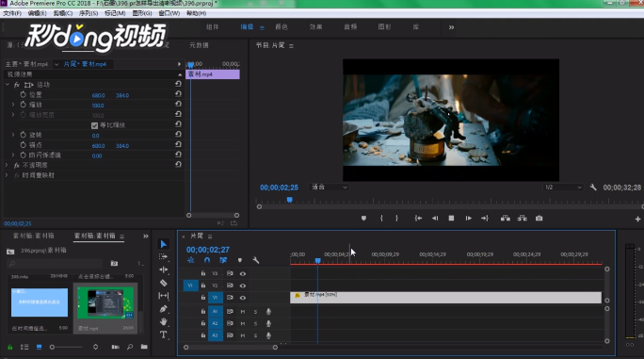Open the Window (窗口) menu
The width and height of the screenshot is (644, 359).
[x=169, y=13]
